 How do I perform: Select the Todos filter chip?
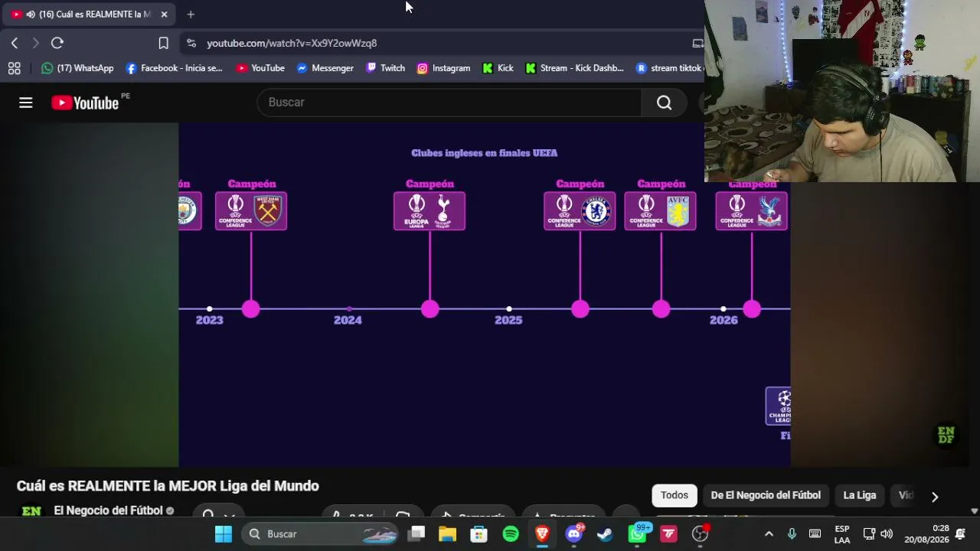click(675, 495)
